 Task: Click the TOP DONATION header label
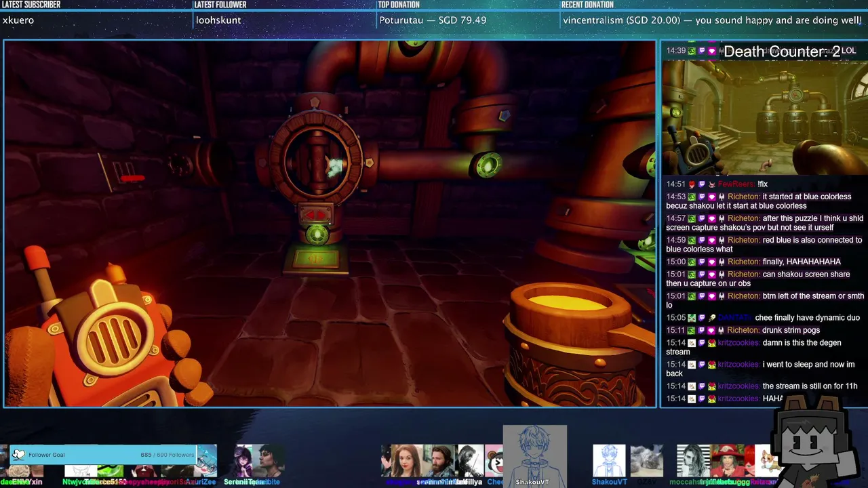[399, 5]
